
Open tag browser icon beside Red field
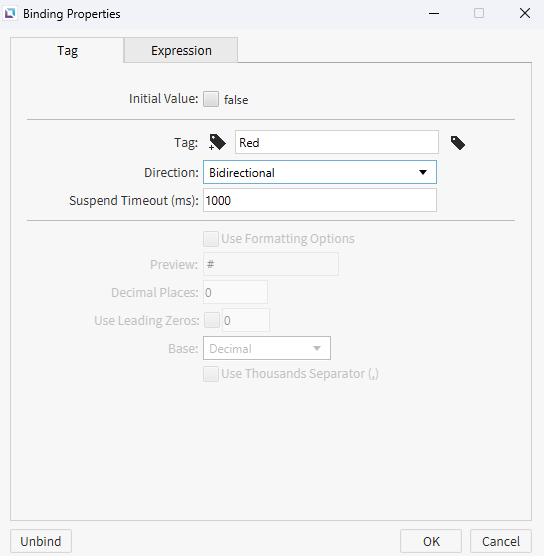pos(458,143)
